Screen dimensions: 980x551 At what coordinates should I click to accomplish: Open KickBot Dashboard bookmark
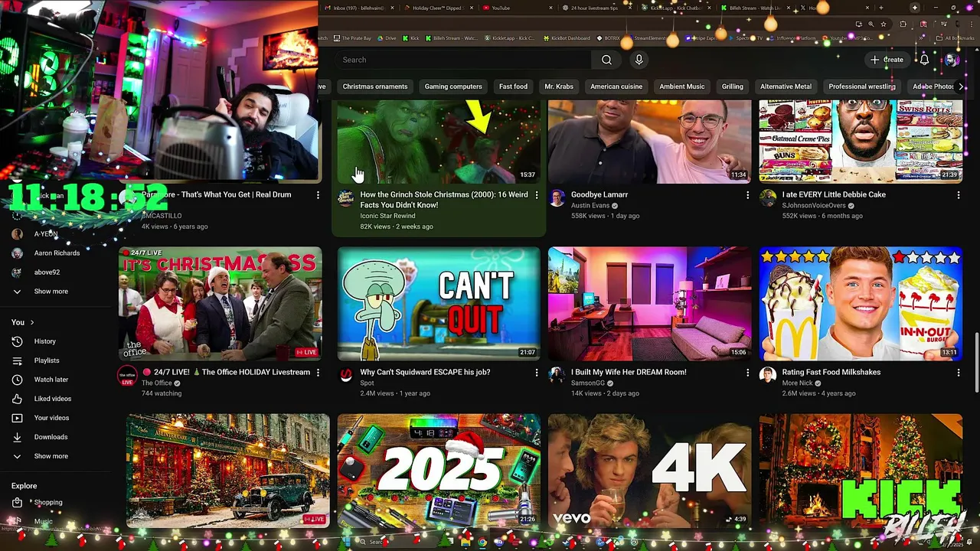[x=568, y=38]
